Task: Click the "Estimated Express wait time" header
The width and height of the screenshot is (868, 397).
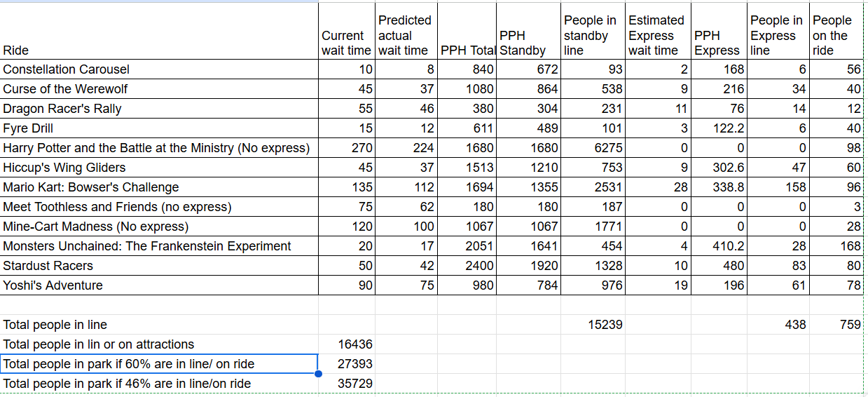Action: [x=658, y=35]
